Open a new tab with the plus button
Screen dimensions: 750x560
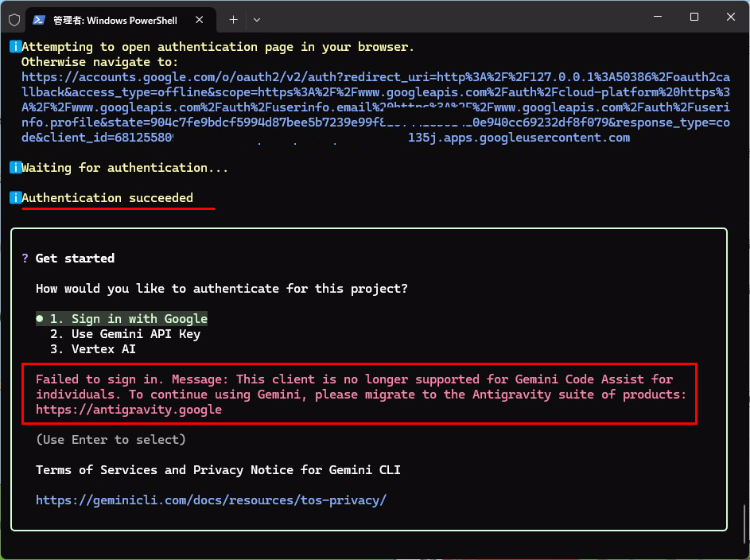[233, 20]
